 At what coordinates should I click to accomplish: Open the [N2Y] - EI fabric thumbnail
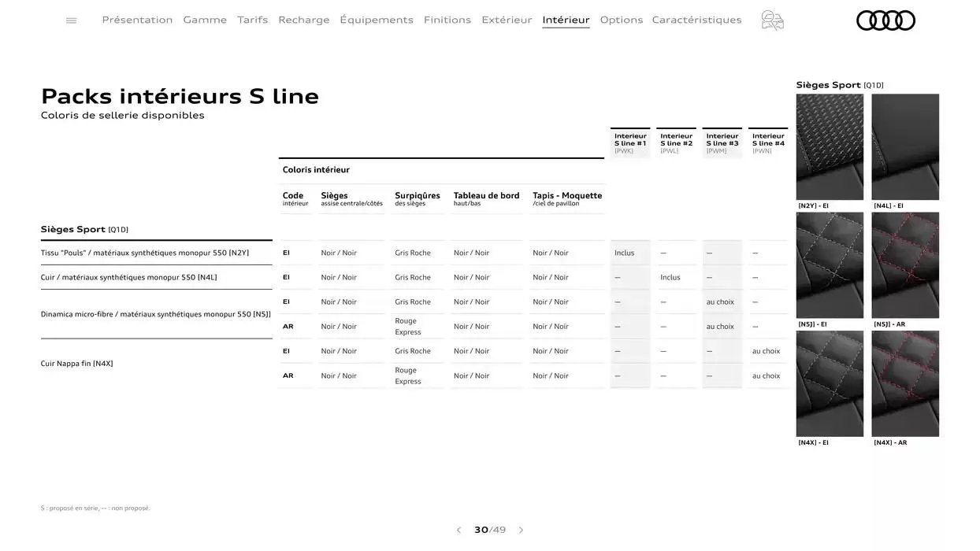830,146
